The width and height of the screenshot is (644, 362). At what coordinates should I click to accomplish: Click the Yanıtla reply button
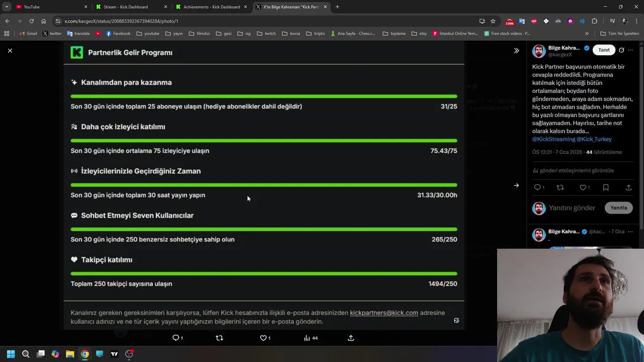618,208
